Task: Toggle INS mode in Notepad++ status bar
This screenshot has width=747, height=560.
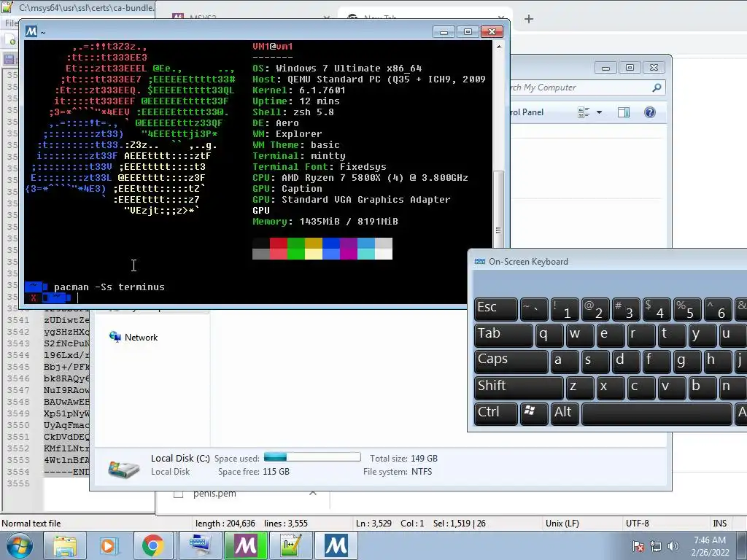Action: coord(719,524)
